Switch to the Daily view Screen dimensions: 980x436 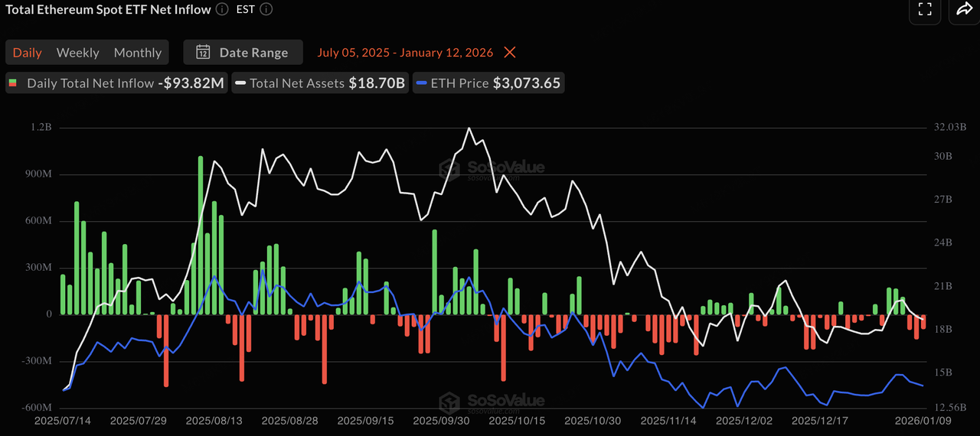(x=28, y=53)
